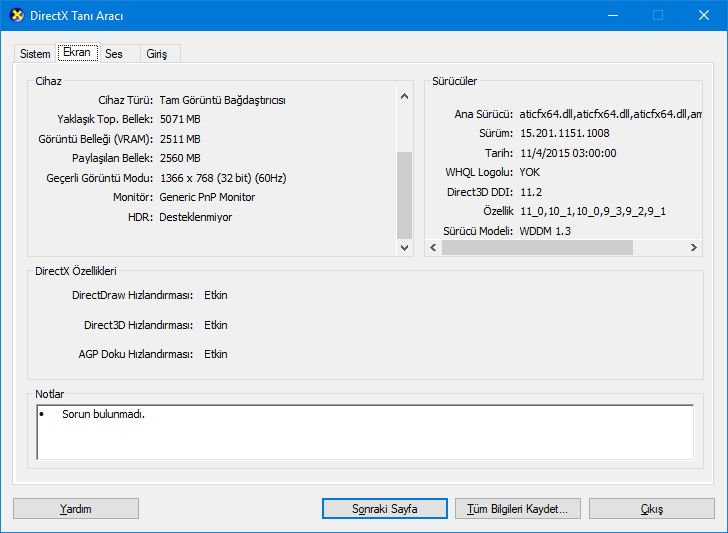Click the 'Paylaşılan Bellek:' label
The image size is (728, 533).
pos(112,158)
